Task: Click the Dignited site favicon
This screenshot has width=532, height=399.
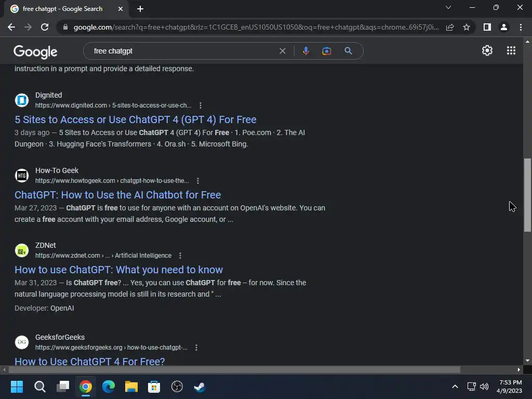Action: 22,100
